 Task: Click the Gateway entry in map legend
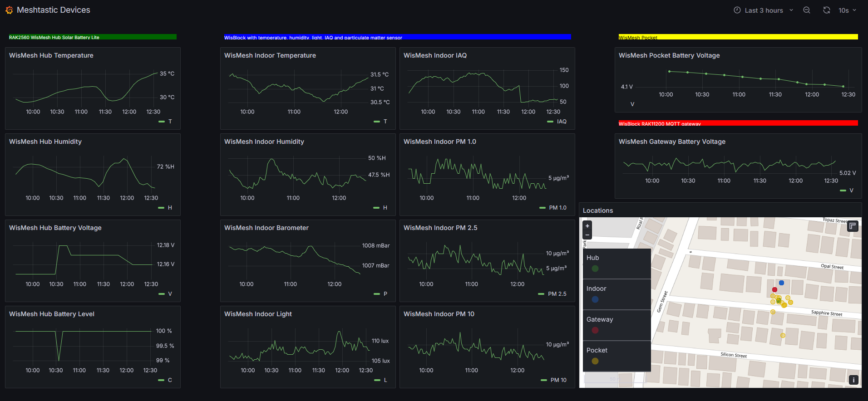click(x=617, y=325)
